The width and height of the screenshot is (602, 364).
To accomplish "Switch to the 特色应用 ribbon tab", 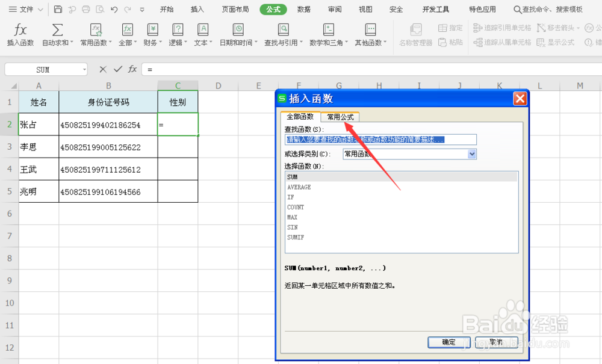I will tap(483, 9).
